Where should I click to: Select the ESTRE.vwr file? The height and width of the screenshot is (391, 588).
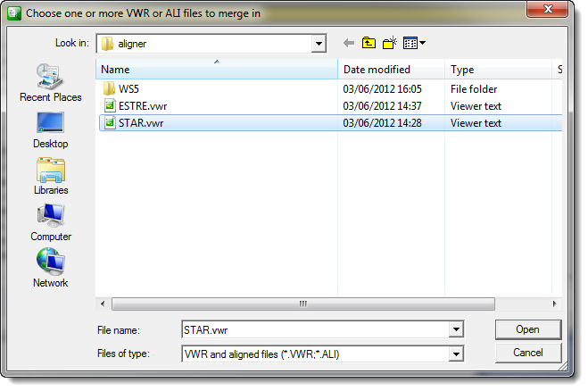pyautogui.click(x=143, y=106)
